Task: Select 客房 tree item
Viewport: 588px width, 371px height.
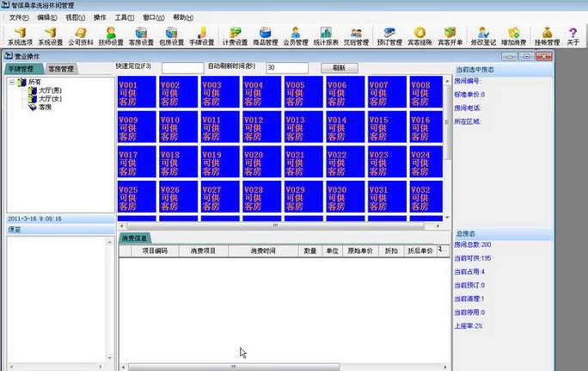Action: [x=44, y=107]
